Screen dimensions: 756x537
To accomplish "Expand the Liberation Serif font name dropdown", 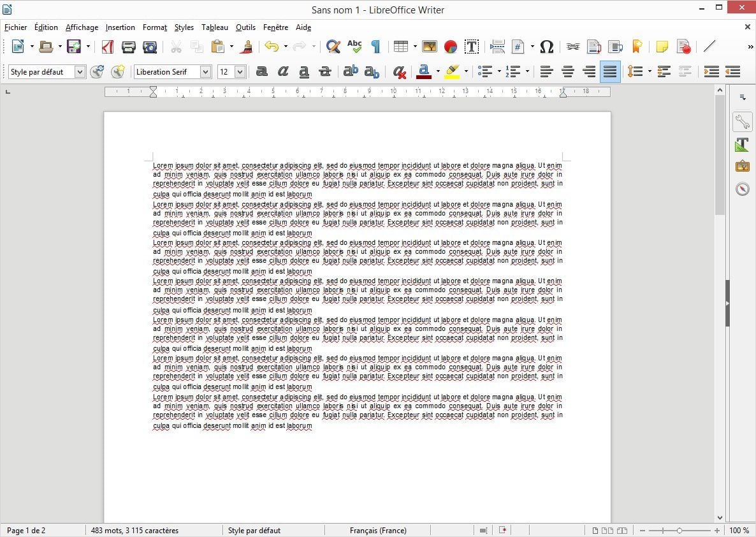I will click(205, 72).
